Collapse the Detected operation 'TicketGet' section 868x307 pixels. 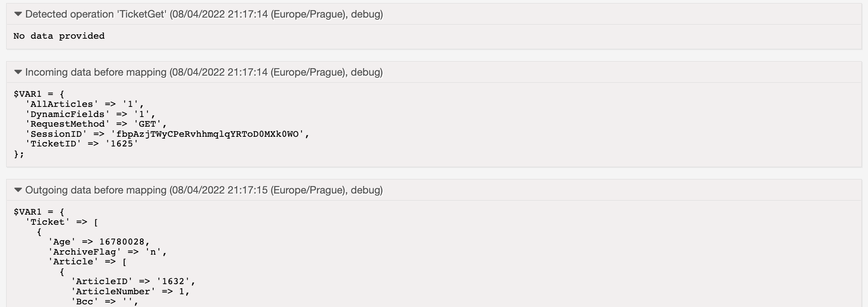[18, 14]
